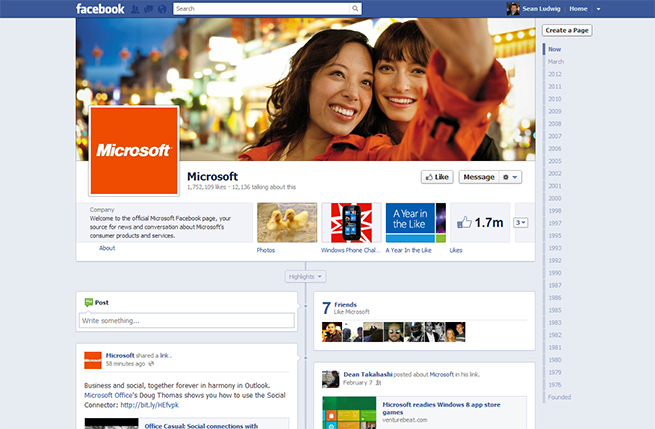Viewport: 655px width, 429px height.
Task: Like the Microsoft page
Action: click(x=437, y=177)
